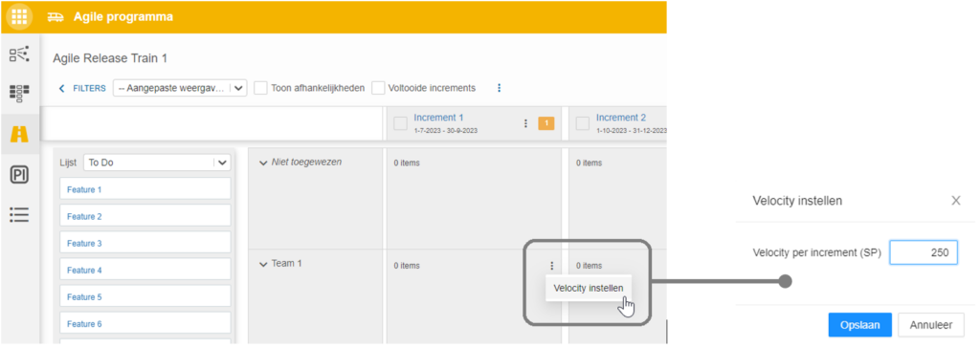Viewport: 980px width, 348px height.
Task: Select the roadmap sidebar icon
Action: [x=19, y=134]
